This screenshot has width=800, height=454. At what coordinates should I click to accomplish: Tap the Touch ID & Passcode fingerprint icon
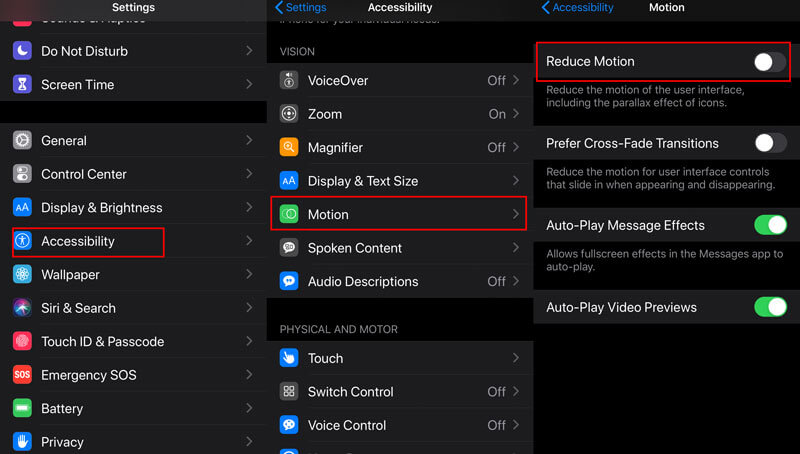pyautogui.click(x=22, y=341)
